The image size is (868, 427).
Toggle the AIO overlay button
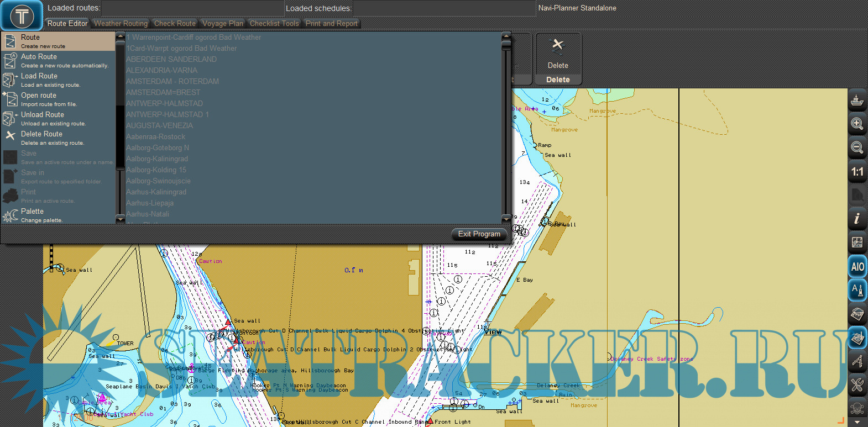click(x=857, y=267)
